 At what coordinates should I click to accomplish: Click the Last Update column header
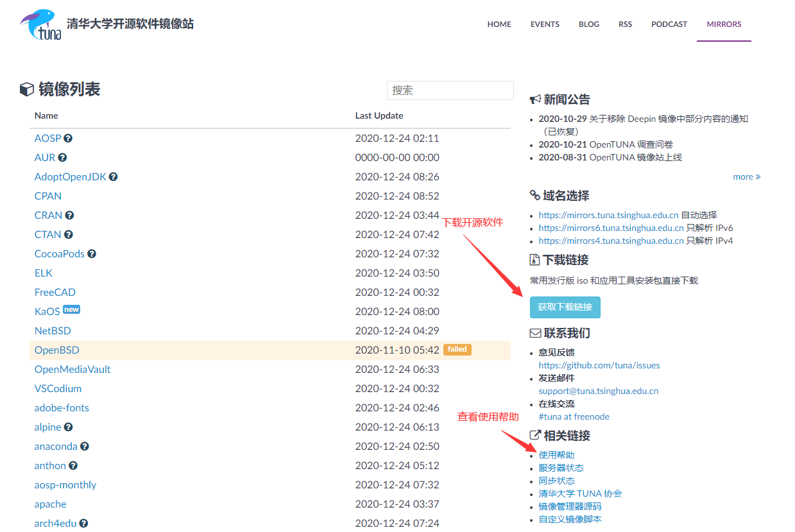[x=379, y=116]
